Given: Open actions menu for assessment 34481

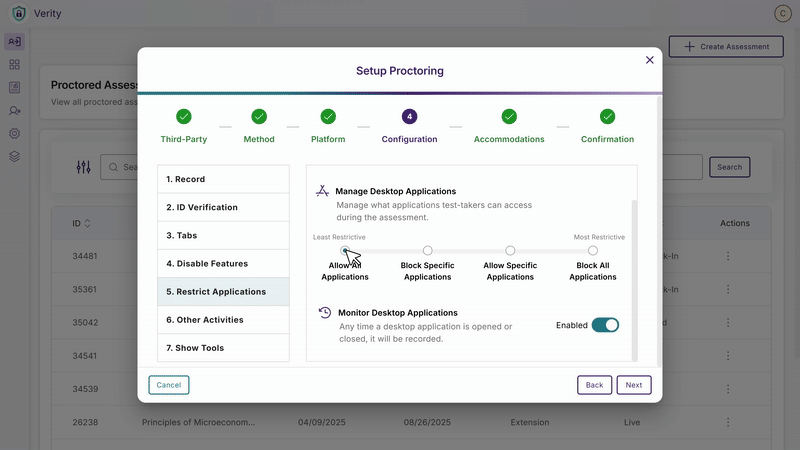Looking at the screenshot, I should point(728,257).
